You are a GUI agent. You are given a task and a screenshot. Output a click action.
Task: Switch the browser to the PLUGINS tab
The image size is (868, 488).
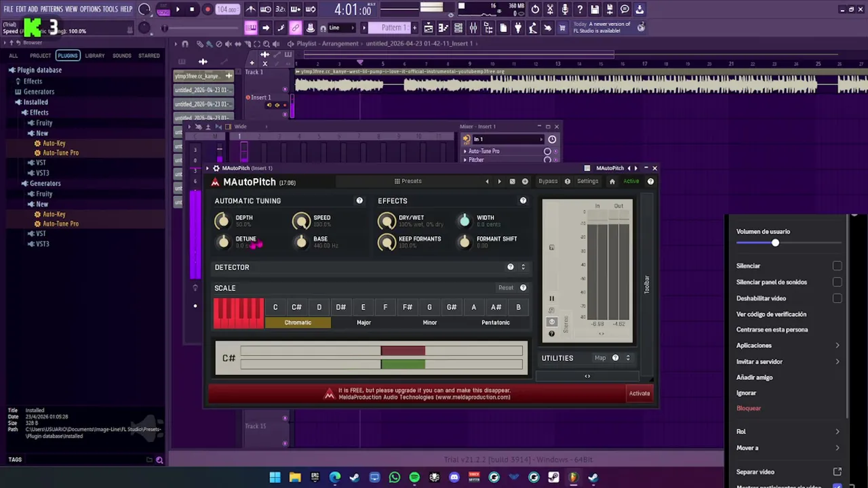pos(67,56)
